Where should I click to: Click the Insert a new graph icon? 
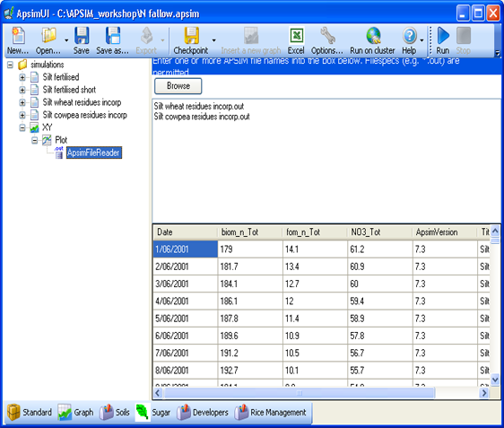(251, 36)
